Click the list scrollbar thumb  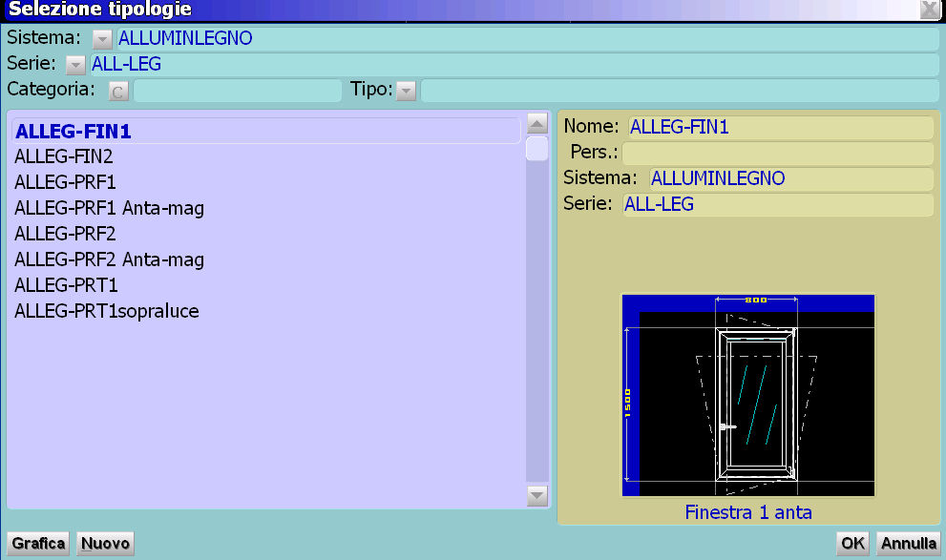point(536,148)
